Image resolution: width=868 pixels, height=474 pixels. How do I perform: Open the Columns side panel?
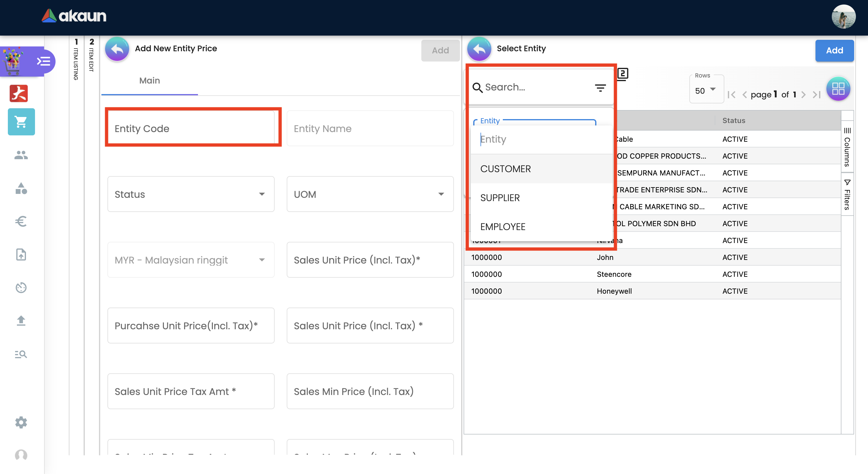pos(847,147)
